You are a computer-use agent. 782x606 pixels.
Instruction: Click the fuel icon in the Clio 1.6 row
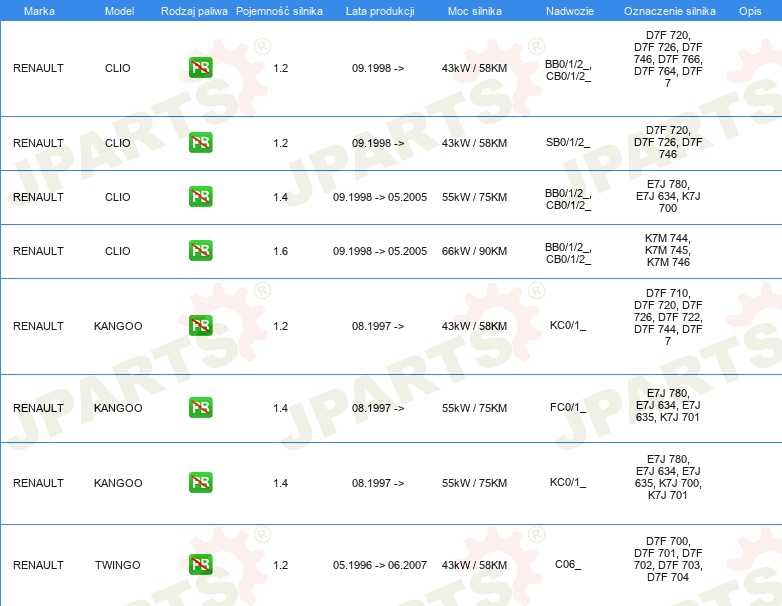coord(200,250)
